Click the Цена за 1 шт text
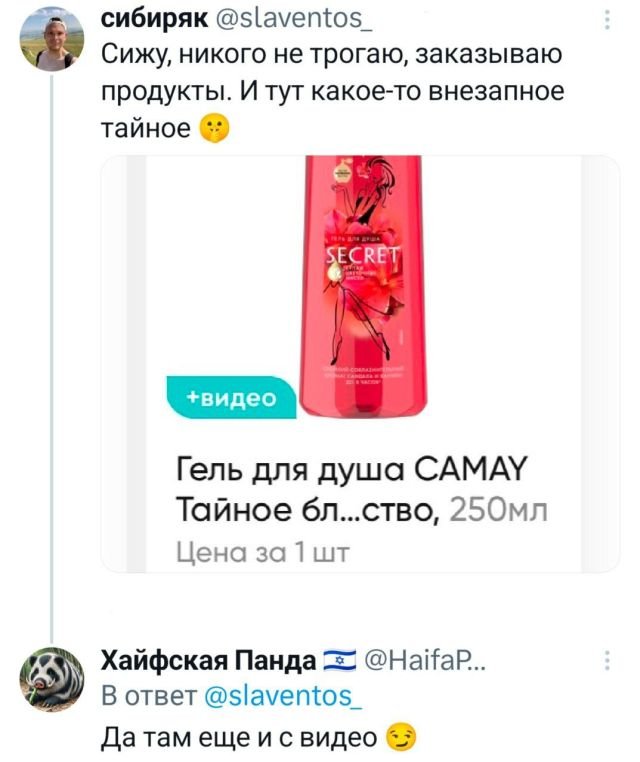Image resolution: width=640 pixels, height=762 pixels. [262, 553]
